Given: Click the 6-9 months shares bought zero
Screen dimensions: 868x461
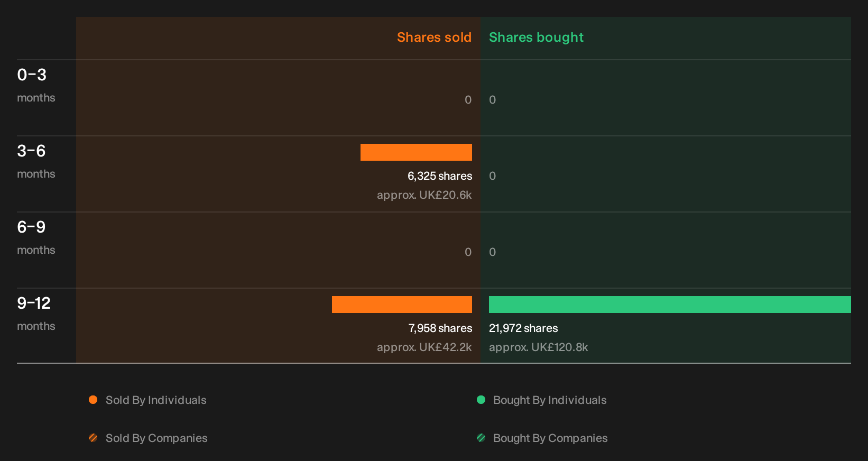Looking at the screenshot, I should point(492,252).
